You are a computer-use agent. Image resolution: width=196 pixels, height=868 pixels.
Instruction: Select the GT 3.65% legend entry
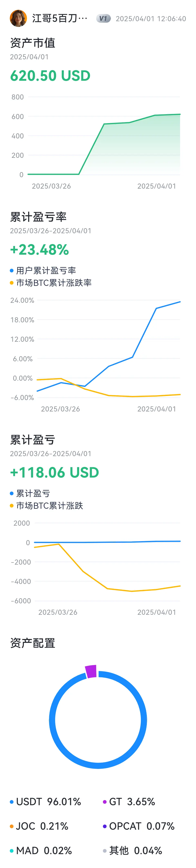[x=129, y=802]
